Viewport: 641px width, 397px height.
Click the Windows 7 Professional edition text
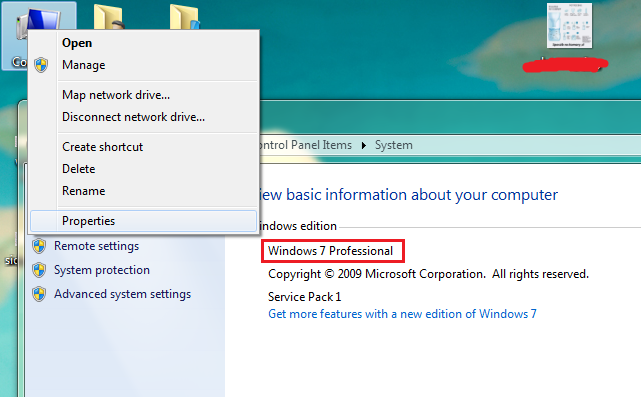coord(330,251)
